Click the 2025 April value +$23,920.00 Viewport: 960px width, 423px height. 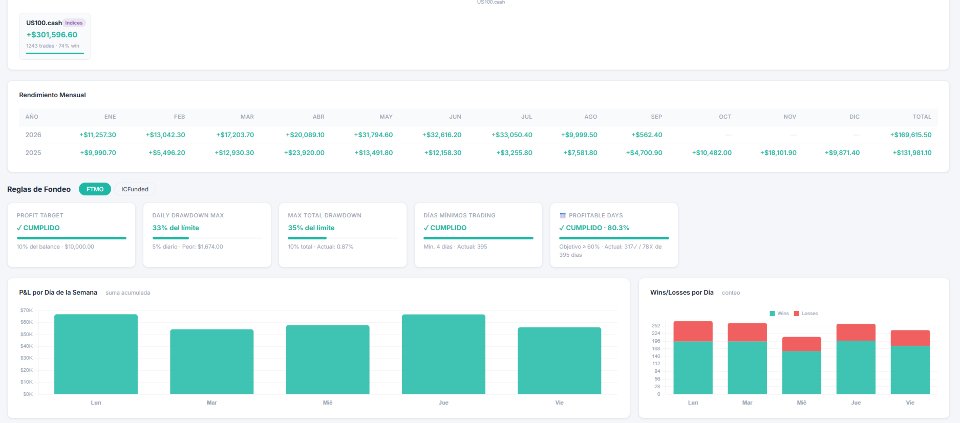(304, 152)
